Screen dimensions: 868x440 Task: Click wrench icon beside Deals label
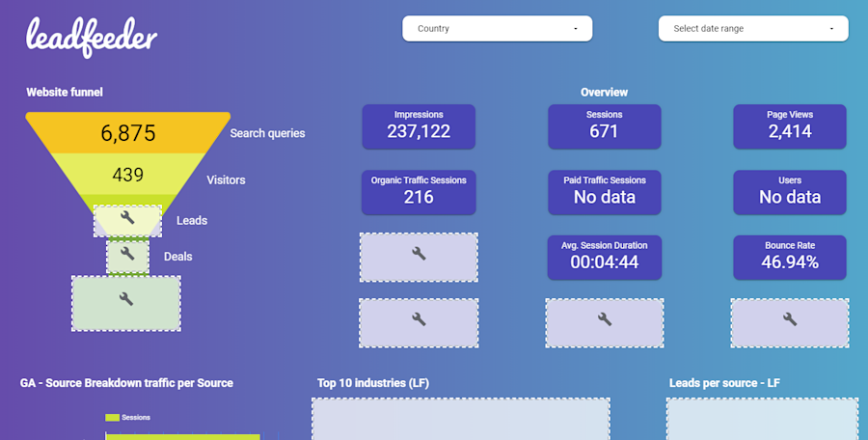point(128,254)
